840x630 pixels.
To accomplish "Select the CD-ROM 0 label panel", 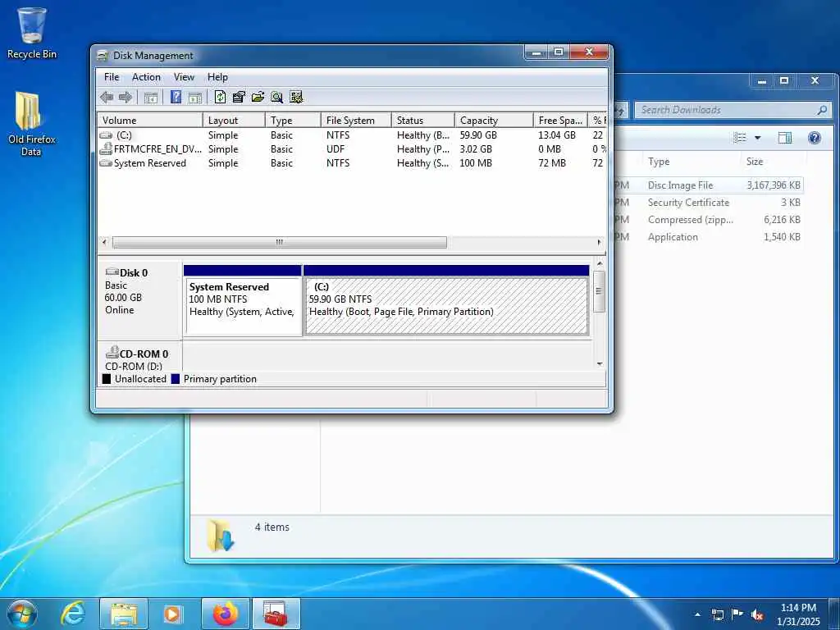I will coord(139,357).
